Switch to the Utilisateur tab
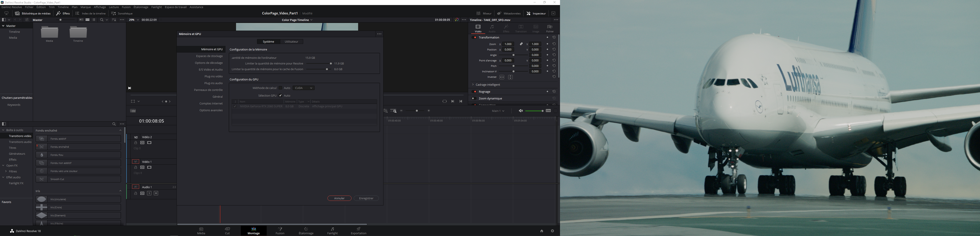 tap(291, 42)
